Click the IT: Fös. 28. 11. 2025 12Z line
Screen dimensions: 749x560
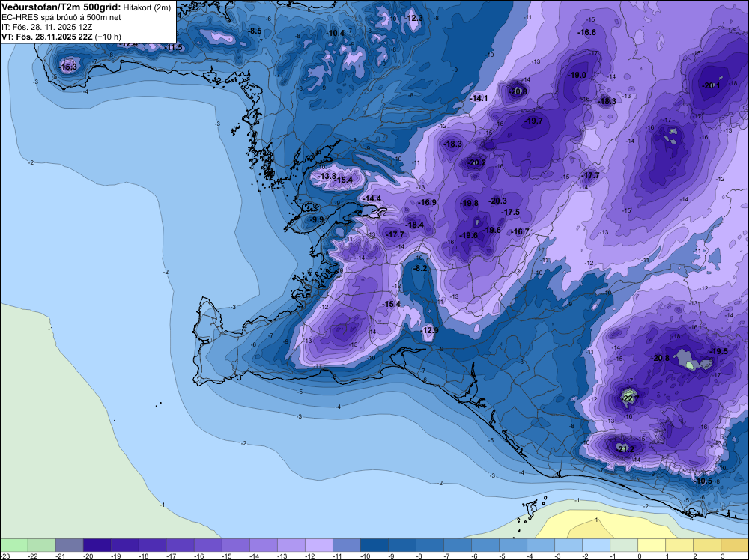point(46,27)
